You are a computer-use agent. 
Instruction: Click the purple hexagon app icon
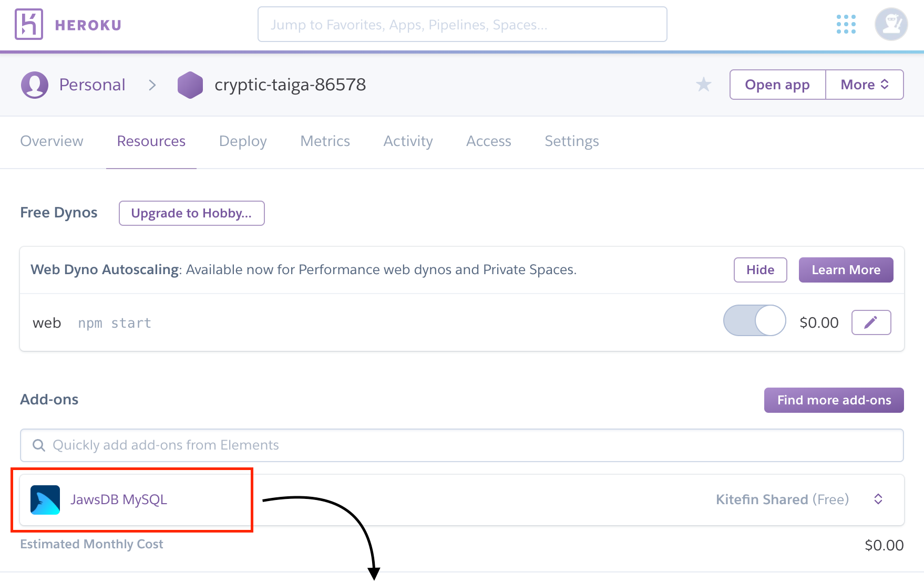(190, 84)
